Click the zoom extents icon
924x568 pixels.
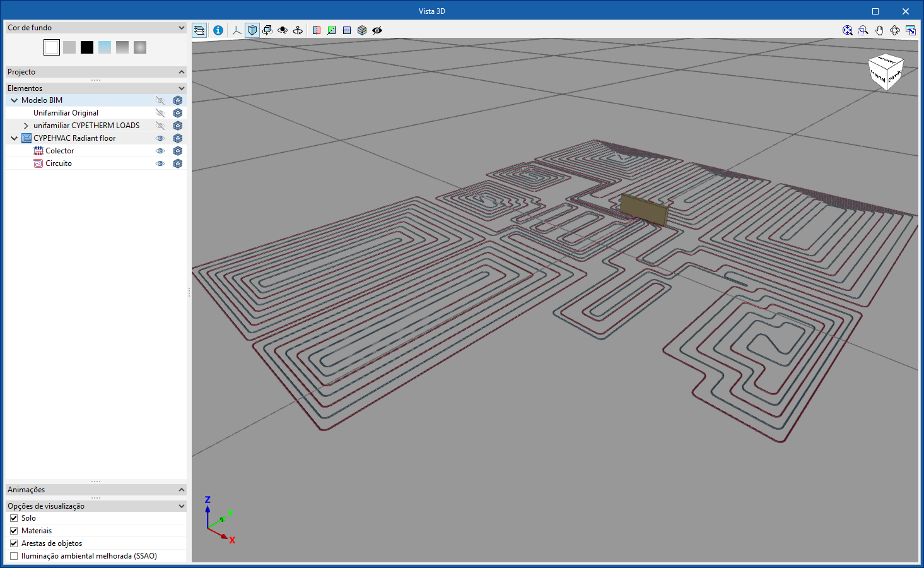coord(848,30)
